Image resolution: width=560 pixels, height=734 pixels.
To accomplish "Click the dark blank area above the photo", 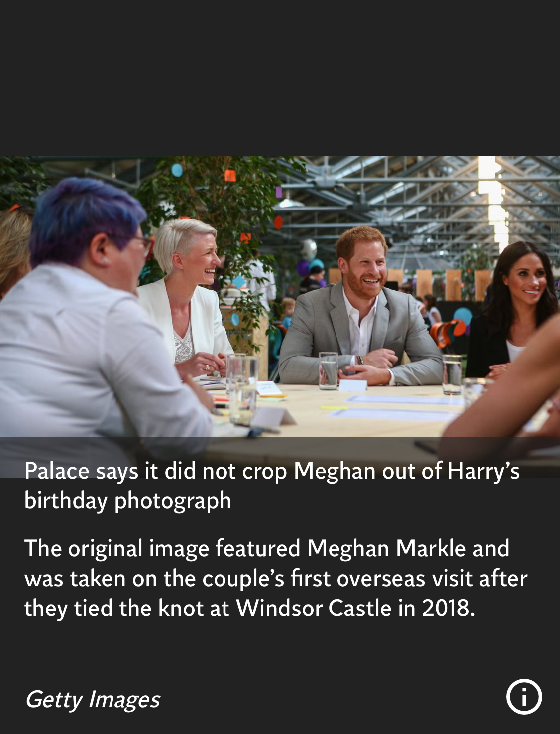I will click(x=280, y=78).
